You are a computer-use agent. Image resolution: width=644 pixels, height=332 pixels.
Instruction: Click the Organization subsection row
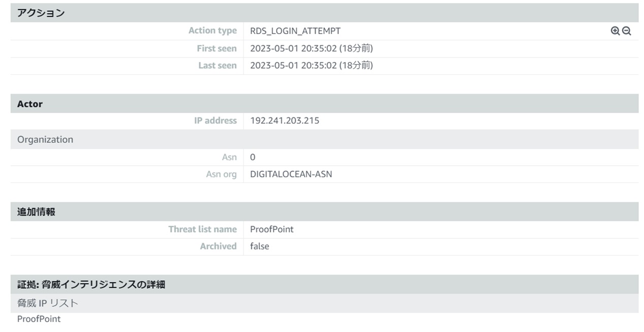(x=324, y=139)
